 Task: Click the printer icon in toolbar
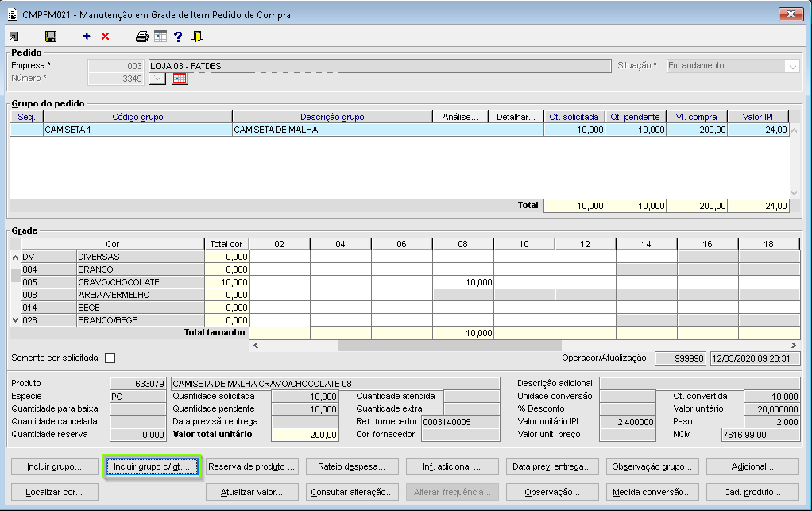[x=142, y=37]
